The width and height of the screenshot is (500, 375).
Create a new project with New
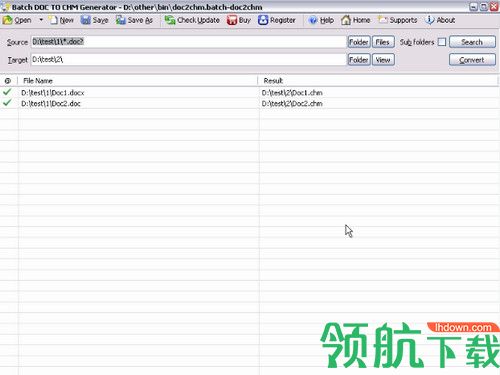61,20
